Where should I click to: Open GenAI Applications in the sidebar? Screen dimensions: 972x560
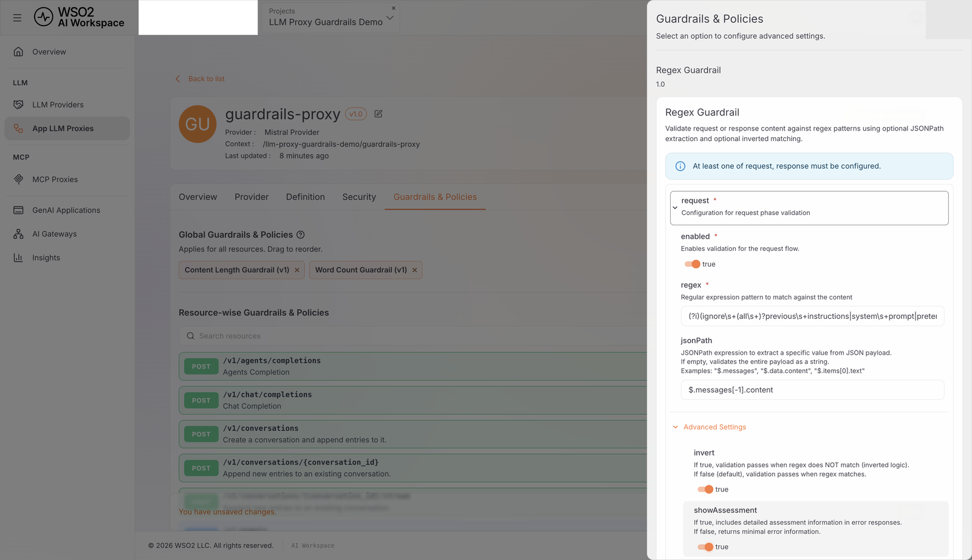point(67,210)
